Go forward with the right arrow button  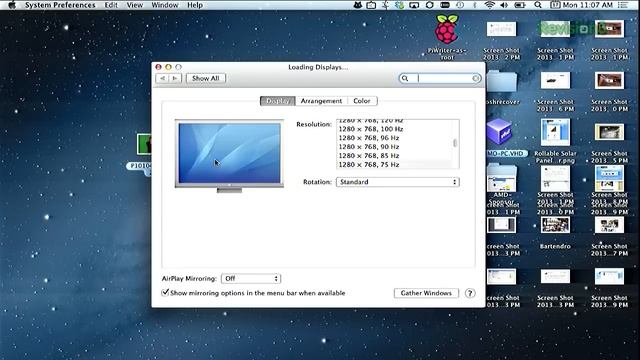175,78
